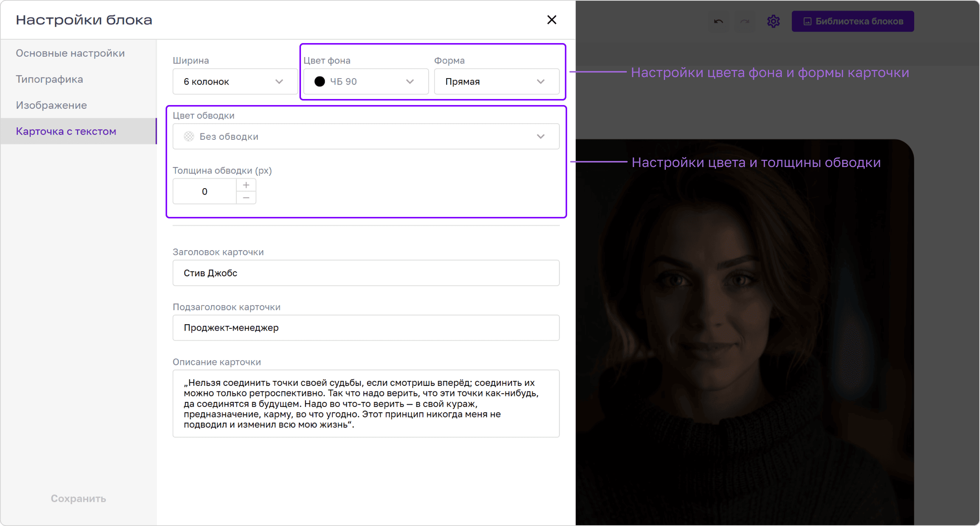Screen dimensions: 980x526
Task: Open the Ширина dropdown showing 6 колонок
Action: pos(235,81)
